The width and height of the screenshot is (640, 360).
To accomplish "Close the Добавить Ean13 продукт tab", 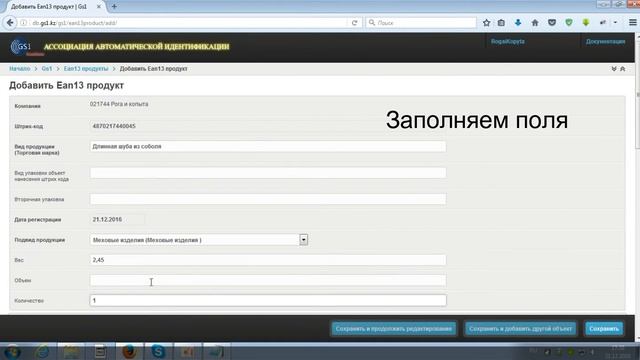I will (x=99, y=7).
